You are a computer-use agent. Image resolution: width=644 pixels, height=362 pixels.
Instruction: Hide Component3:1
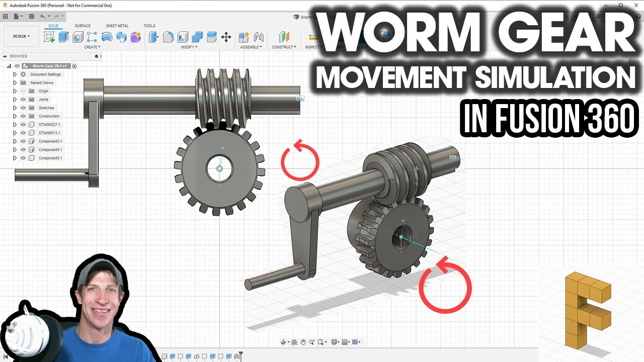[x=23, y=141]
